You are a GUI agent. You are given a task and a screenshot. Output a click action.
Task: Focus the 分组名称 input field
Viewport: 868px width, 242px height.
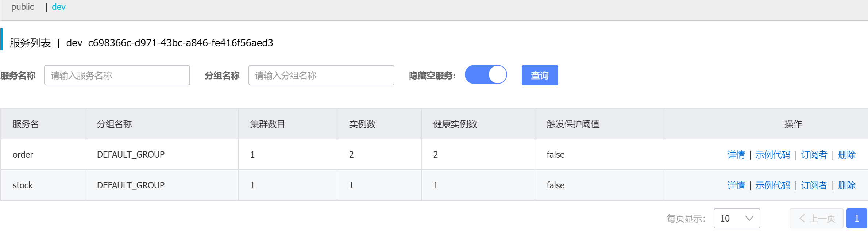(x=321, y=75)
